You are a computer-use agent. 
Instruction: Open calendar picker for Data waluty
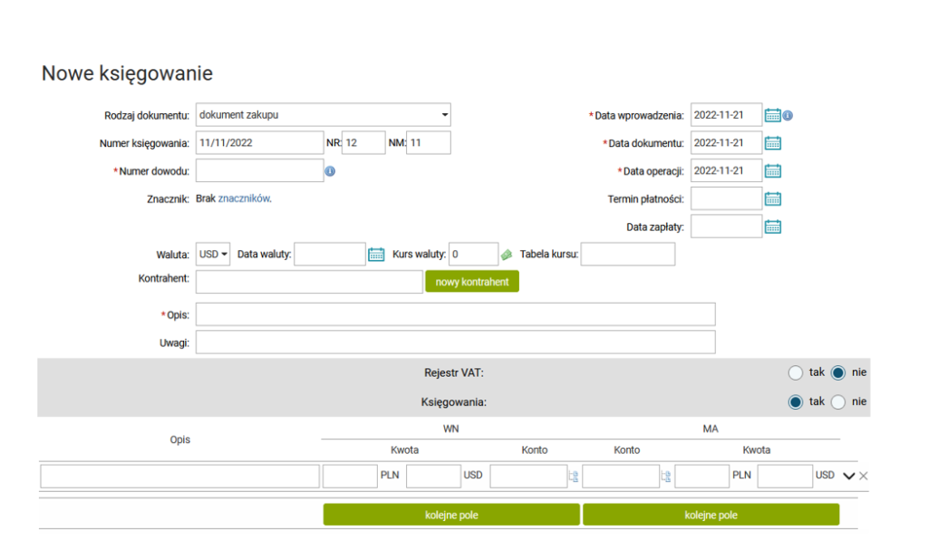376,255
